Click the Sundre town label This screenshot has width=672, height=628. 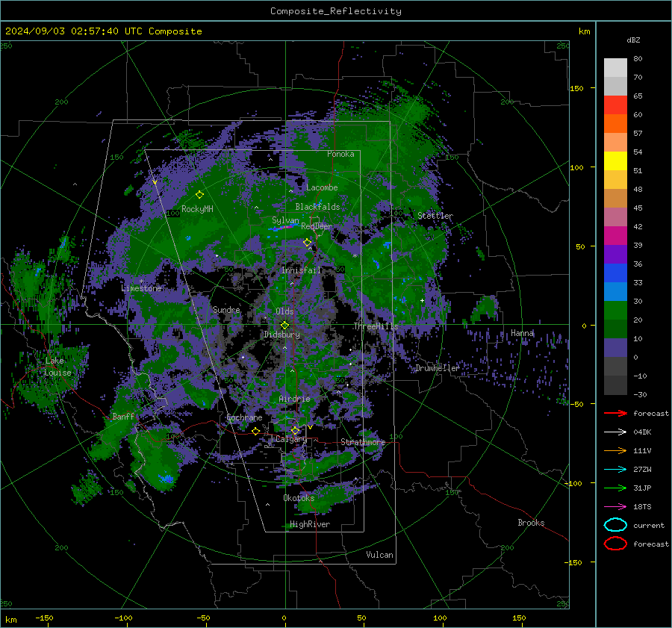[x=226, y=309]
